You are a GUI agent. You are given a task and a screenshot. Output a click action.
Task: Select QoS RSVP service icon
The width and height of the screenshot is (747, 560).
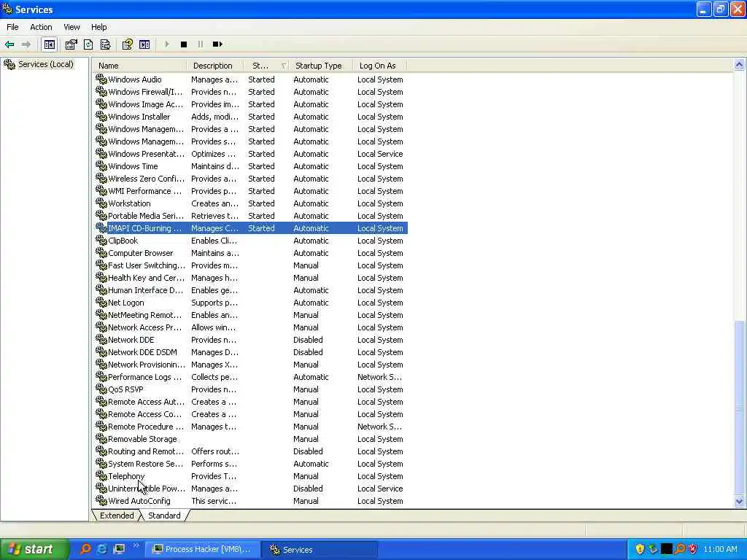(101, 389)
